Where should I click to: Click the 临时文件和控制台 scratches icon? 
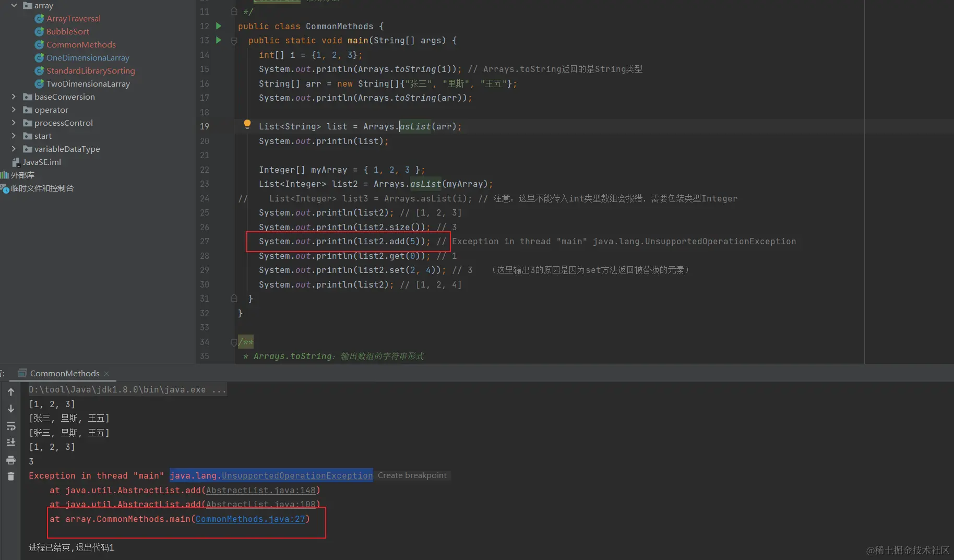click(5, 188)
